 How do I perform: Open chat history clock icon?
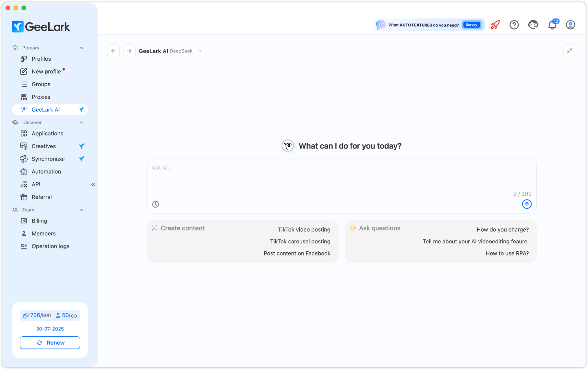[x=155, y=204]
